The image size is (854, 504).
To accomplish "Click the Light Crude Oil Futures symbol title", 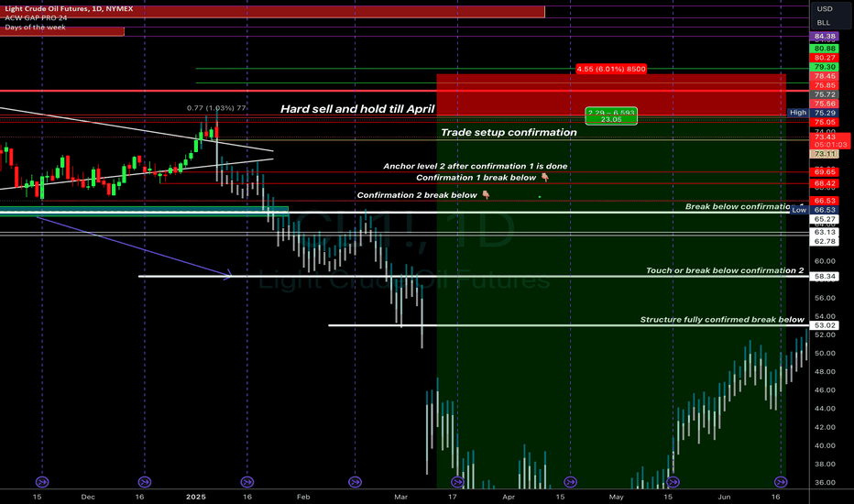I will tap(69, 9).
